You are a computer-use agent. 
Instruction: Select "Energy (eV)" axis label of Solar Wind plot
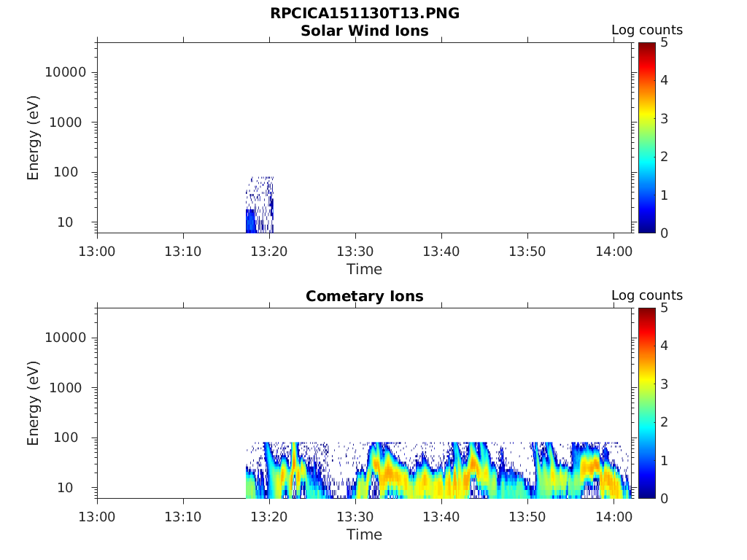(33, 138)
